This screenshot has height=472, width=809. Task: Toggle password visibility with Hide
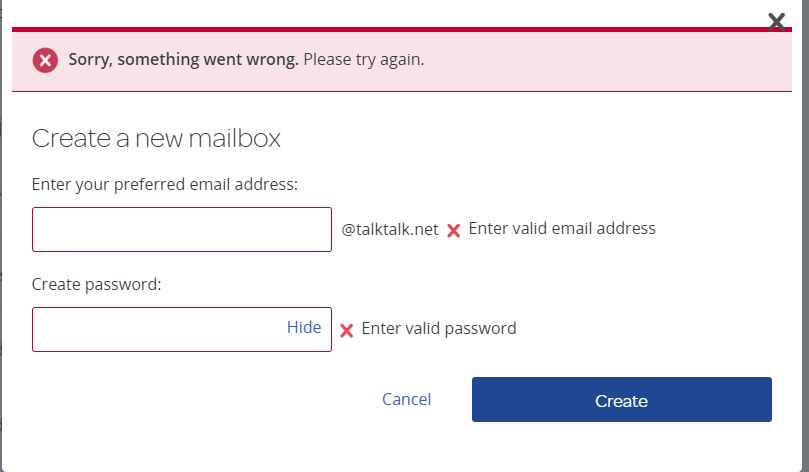click(304, 328)
